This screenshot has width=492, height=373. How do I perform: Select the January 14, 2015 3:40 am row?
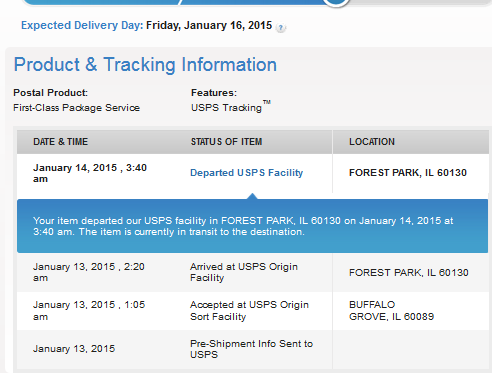click(x=252, y=173)
